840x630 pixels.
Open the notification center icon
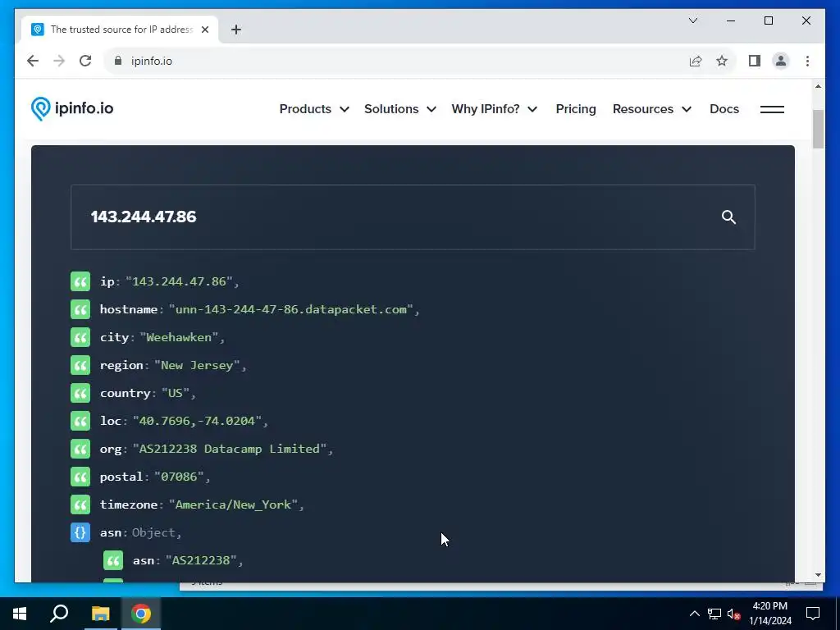813,614
